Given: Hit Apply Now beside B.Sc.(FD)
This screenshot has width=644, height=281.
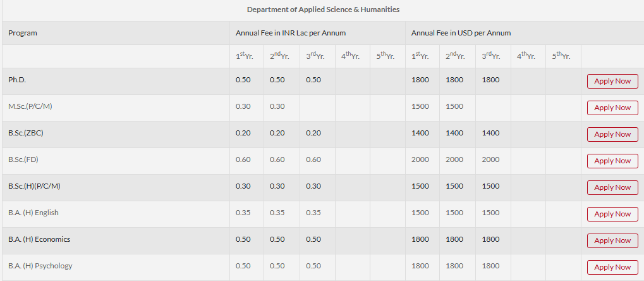Looking at the screenshot, I should tap(612, 161).
